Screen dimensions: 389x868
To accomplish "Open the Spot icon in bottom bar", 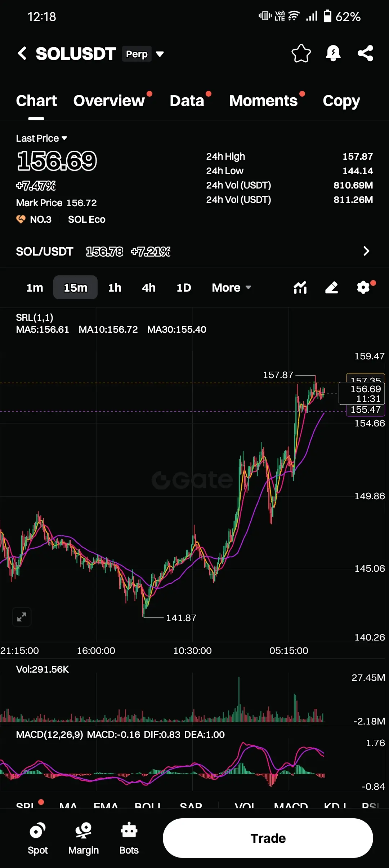I will pyautogui.click(x=37, y=838).
